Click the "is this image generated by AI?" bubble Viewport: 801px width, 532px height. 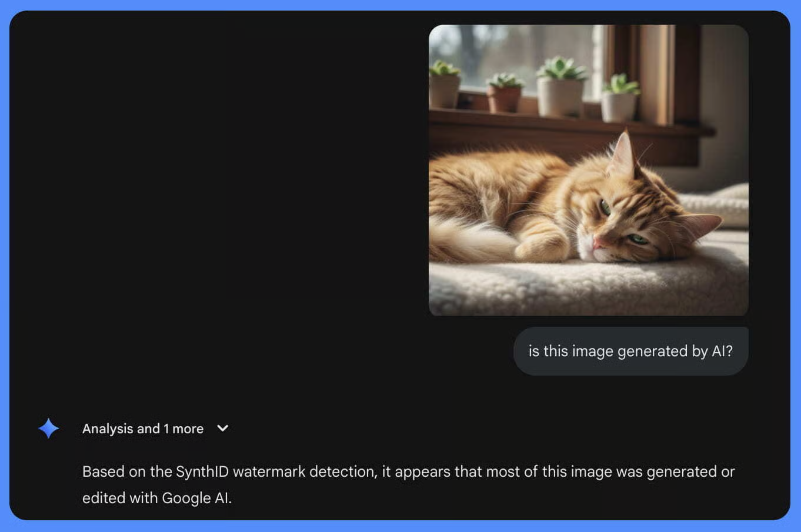tap(630, 351)
